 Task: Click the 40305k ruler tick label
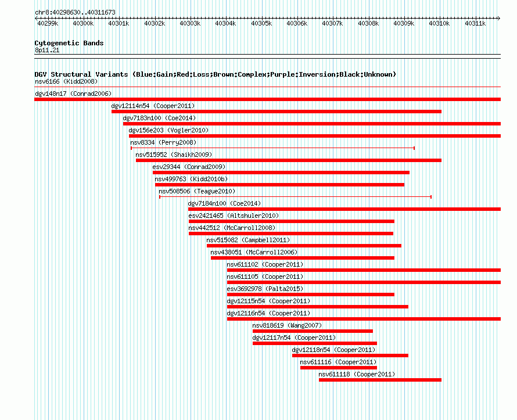pos(261,23)
